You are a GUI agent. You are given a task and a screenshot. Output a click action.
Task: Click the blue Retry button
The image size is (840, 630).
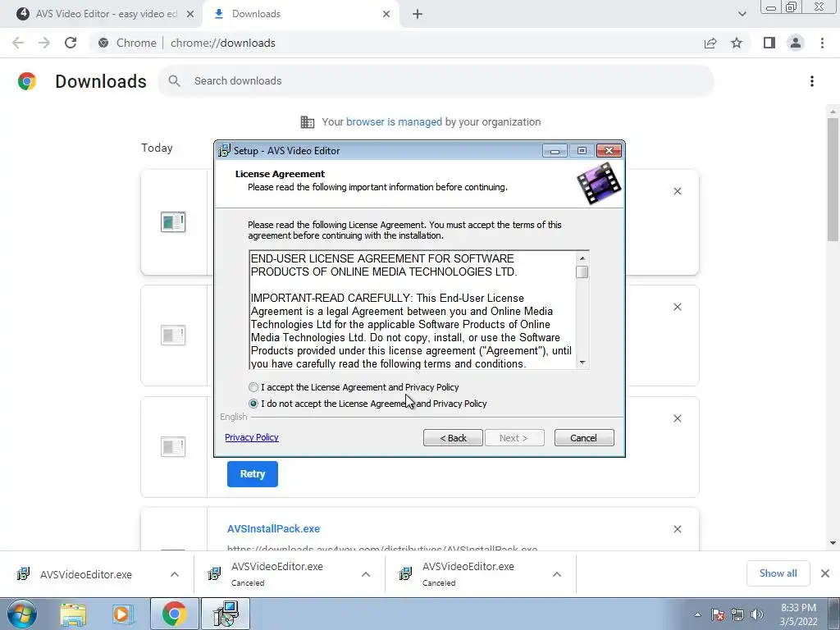point(253,474)
